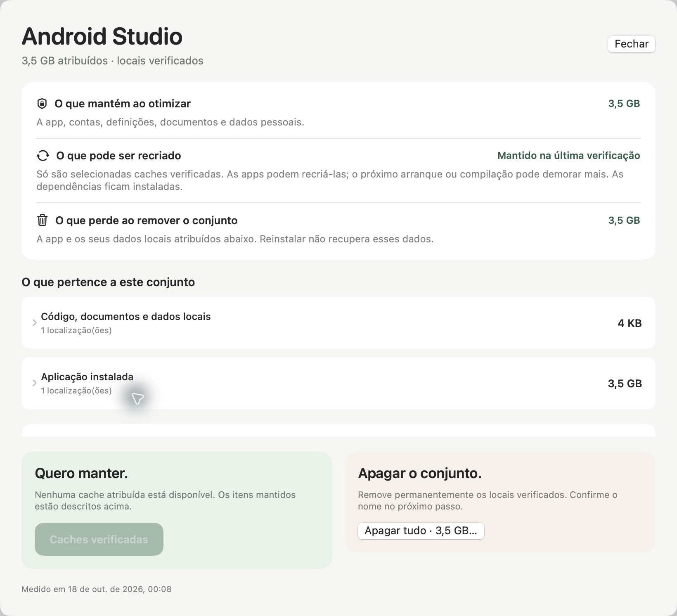
Task: Click the 3,5 GB value in 'O que perde' row
Action: tap(624, 220)
